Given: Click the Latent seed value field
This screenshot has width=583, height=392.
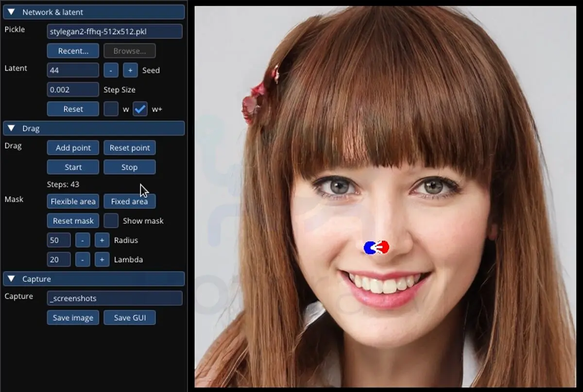Looking at the screenshot, I should click(x=73, y=70).
